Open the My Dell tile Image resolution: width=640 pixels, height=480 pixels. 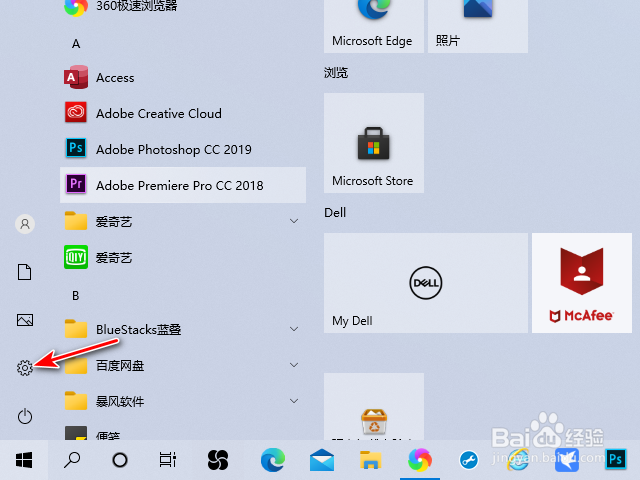[x=426, y=283]
